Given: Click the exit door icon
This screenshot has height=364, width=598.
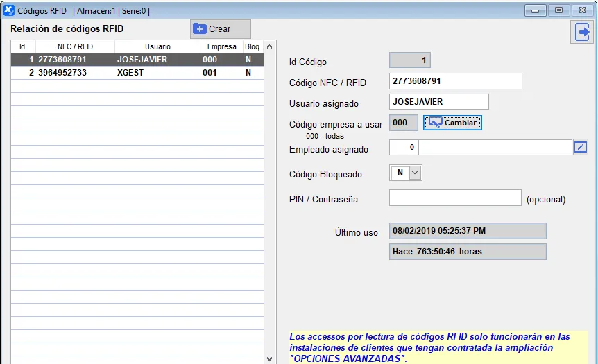Looking at the screenshot, I should [x=582, y=32].
